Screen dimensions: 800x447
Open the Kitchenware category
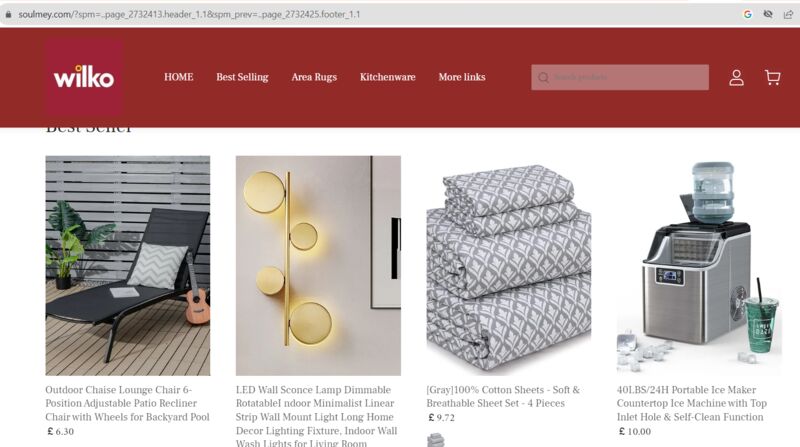tap(388, 77)
